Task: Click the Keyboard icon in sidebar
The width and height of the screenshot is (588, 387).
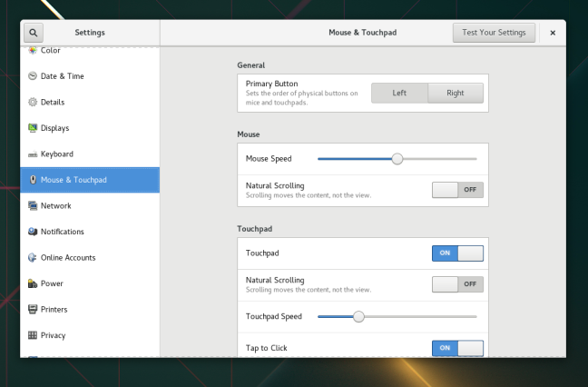Action: click(x=33, y=154)
